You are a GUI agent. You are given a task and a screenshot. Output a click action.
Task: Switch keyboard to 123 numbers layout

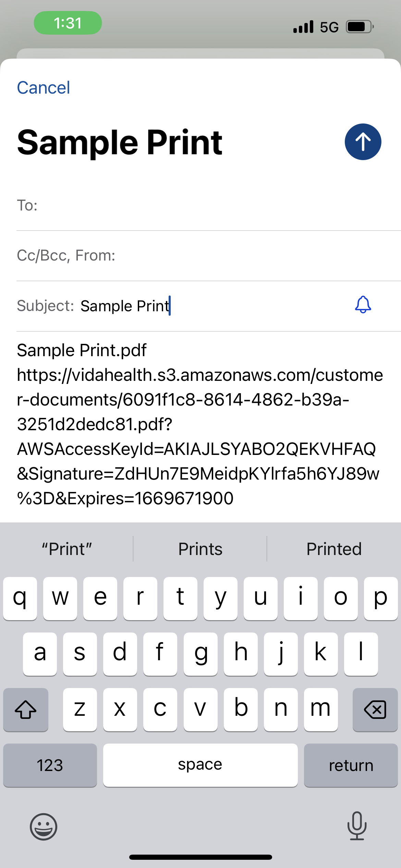50,765
